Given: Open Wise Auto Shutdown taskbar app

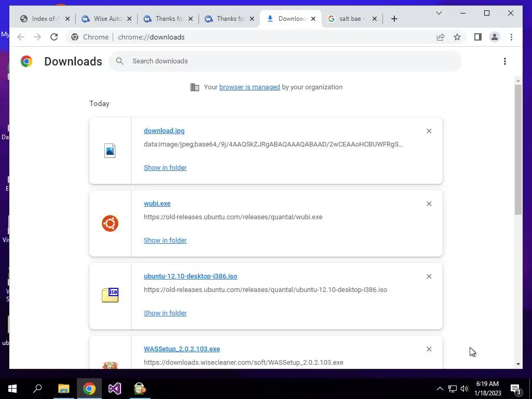Looking at the screenshot, I should (140, 389).
